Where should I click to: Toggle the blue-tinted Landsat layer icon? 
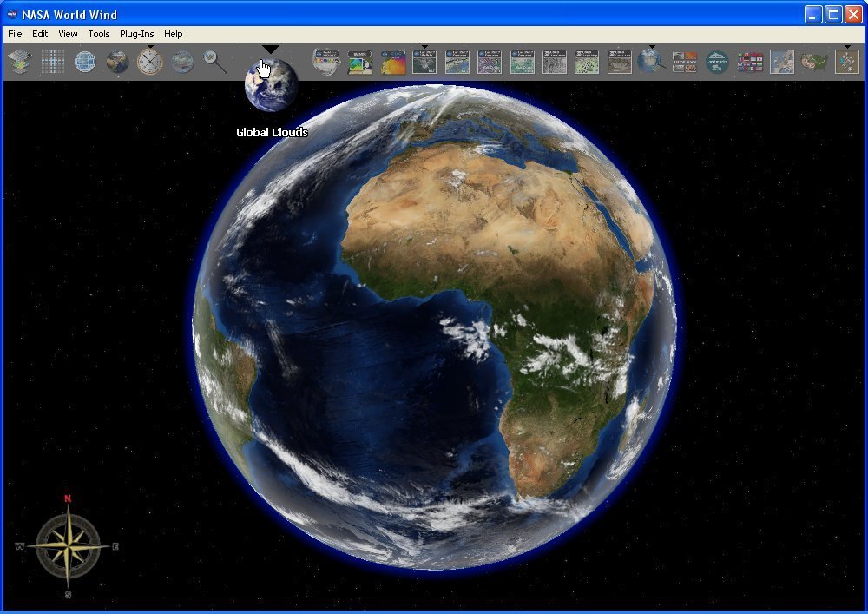tap(457, 62)
